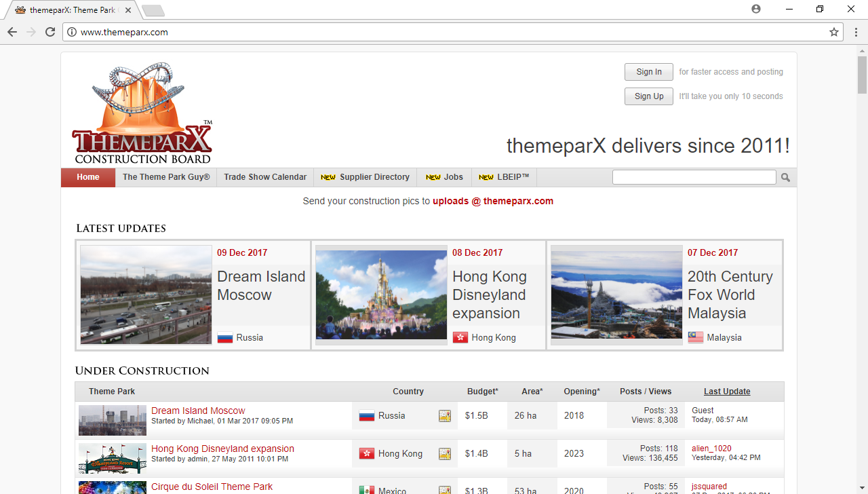The image size is (868, 494).
Task: Open the Jobs menu item
Action: pyautogui.click(x=444, y=177)
